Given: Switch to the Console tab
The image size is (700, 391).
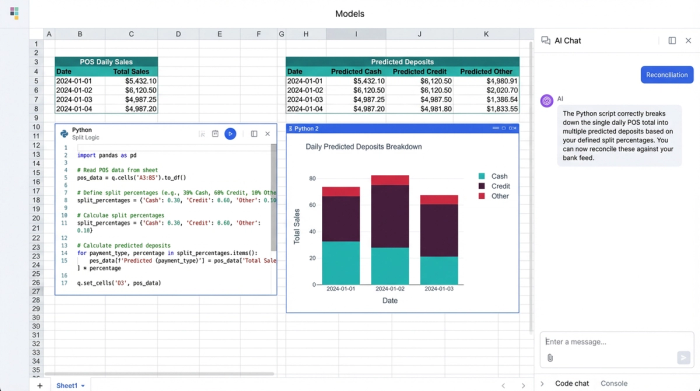Looking at the screenshot, I should 614,383.
